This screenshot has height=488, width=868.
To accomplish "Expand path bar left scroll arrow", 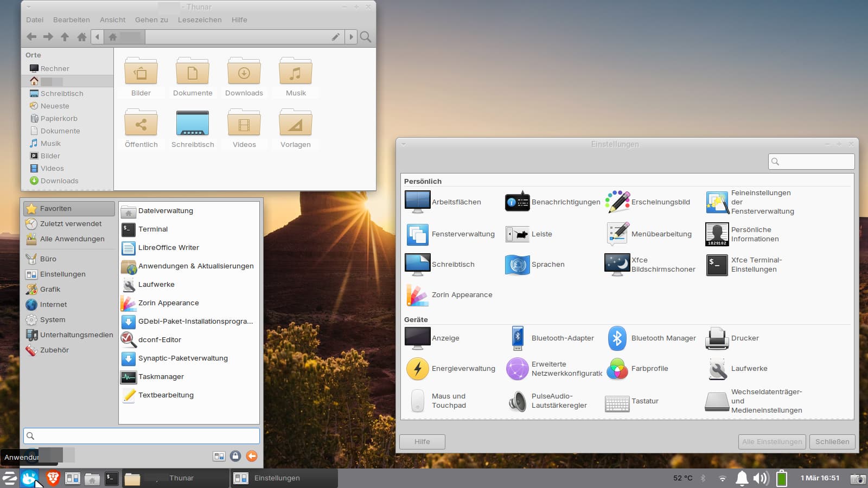I will 97,37.
